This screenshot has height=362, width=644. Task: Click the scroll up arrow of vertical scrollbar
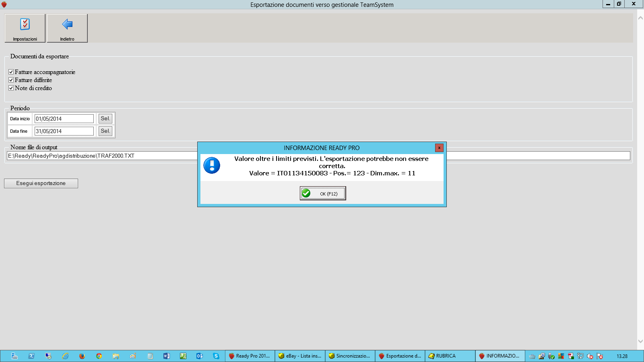click(640, 18)
